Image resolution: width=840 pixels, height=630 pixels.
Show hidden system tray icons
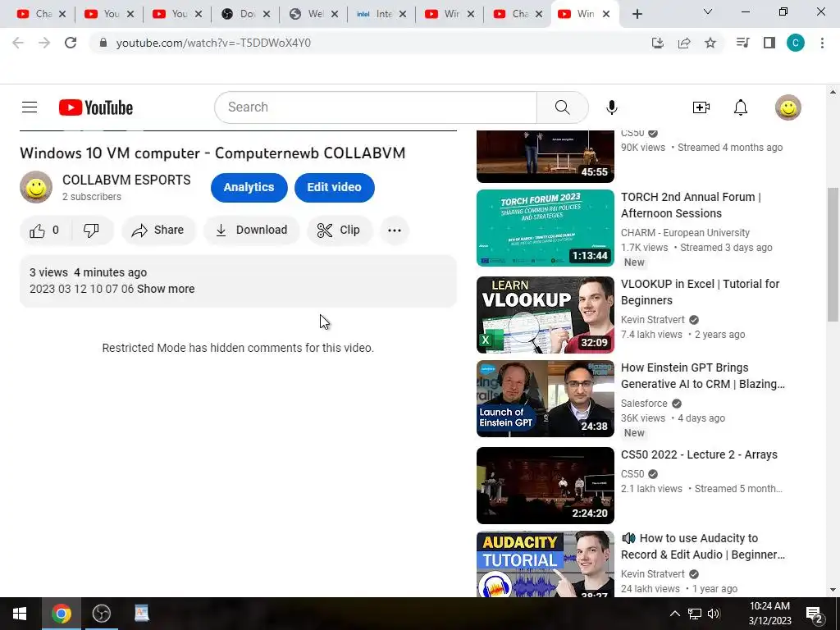point(675,614)
